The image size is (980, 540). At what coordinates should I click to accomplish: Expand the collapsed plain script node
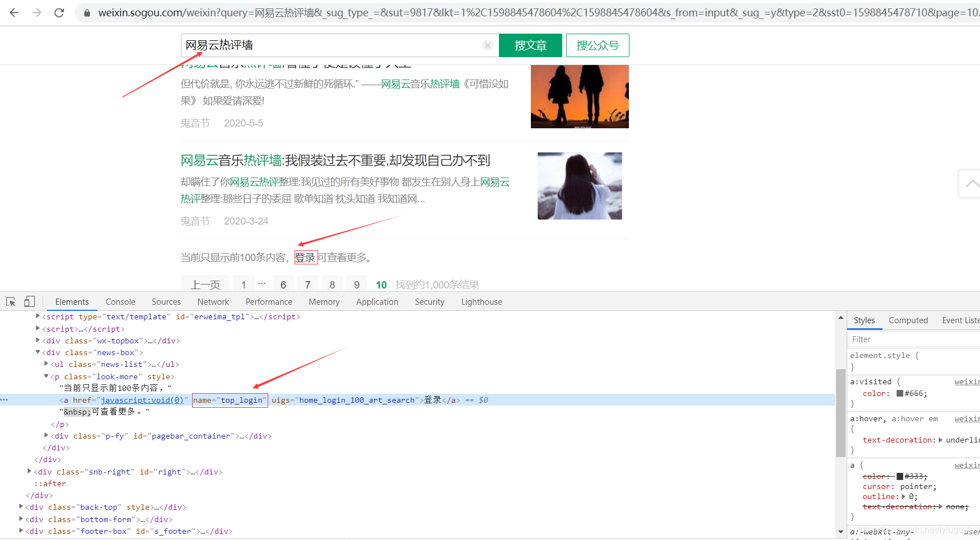[x=38, y=328]
